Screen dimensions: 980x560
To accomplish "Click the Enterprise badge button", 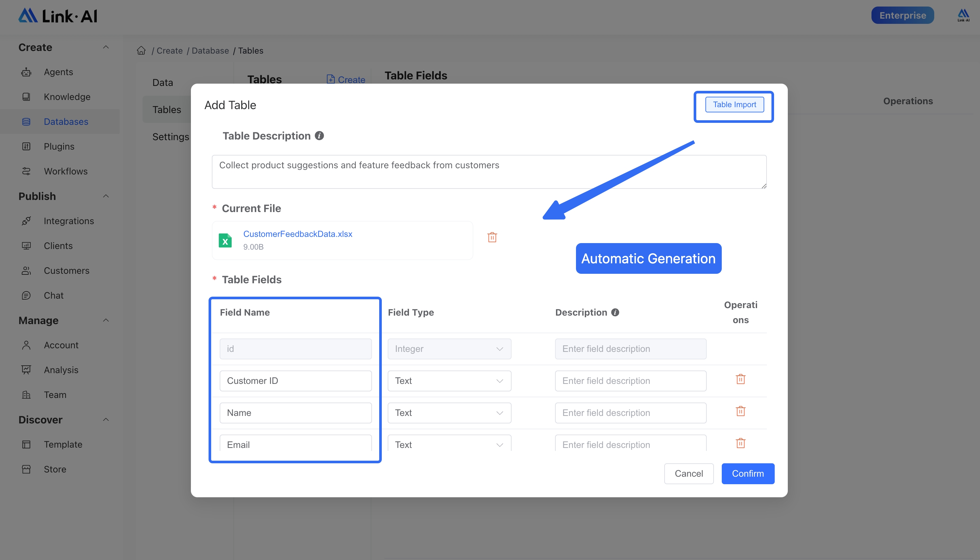I will coord(902,15).
